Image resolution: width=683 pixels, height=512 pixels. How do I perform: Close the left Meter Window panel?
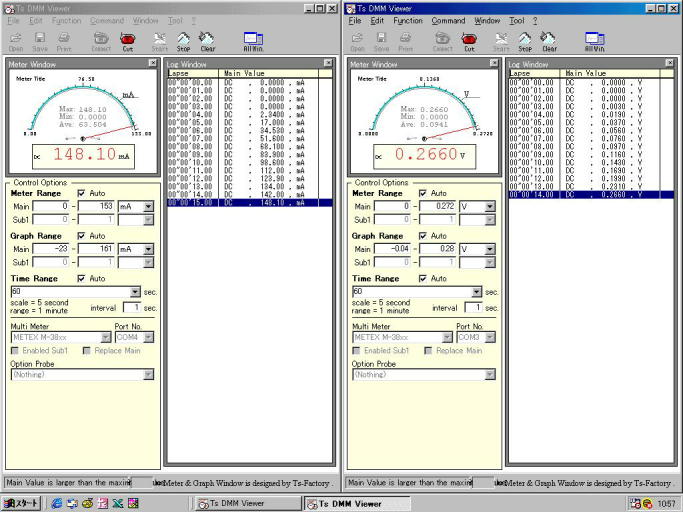[x=152, y=63]
